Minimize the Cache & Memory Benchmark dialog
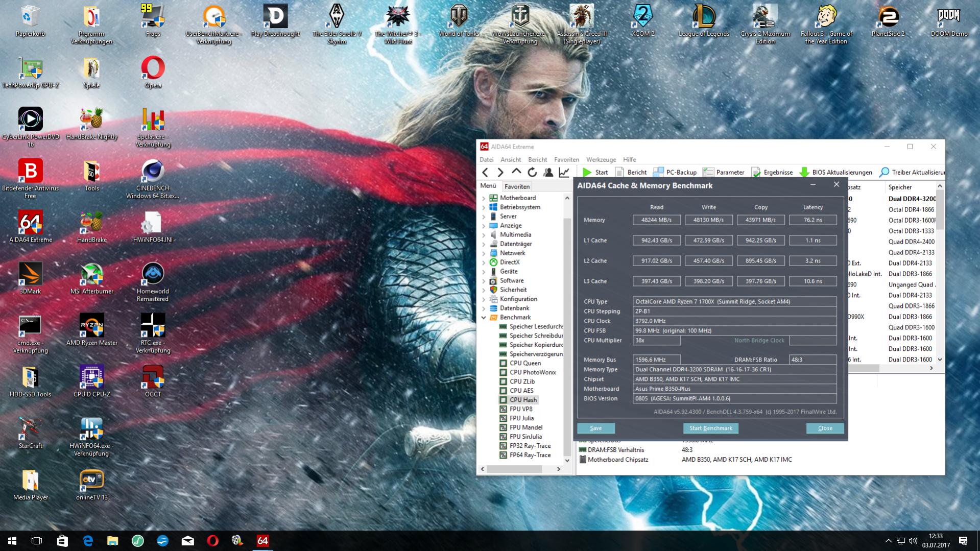This screenshot has width=980, height=551. click(813, 185)
